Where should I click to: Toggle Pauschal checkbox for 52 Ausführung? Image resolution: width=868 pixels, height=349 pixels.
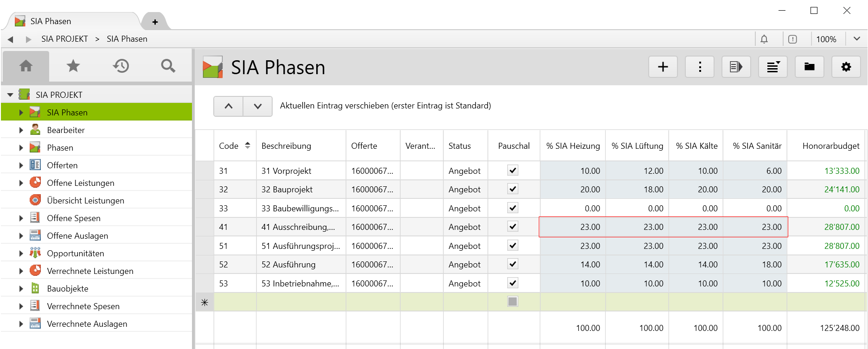512,264
